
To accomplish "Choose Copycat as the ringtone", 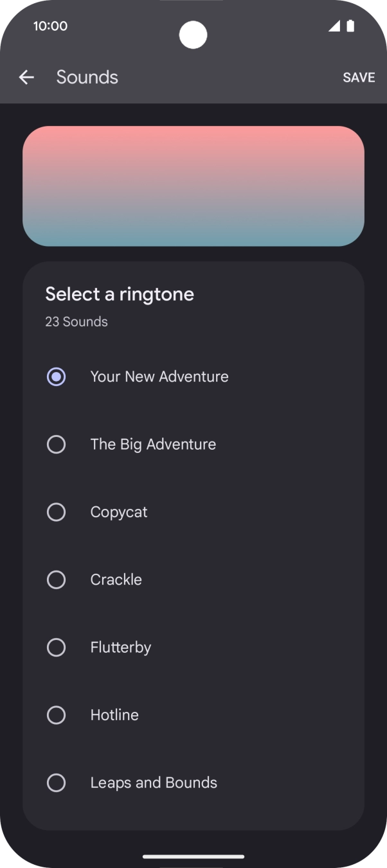I will tap(56, 512).
